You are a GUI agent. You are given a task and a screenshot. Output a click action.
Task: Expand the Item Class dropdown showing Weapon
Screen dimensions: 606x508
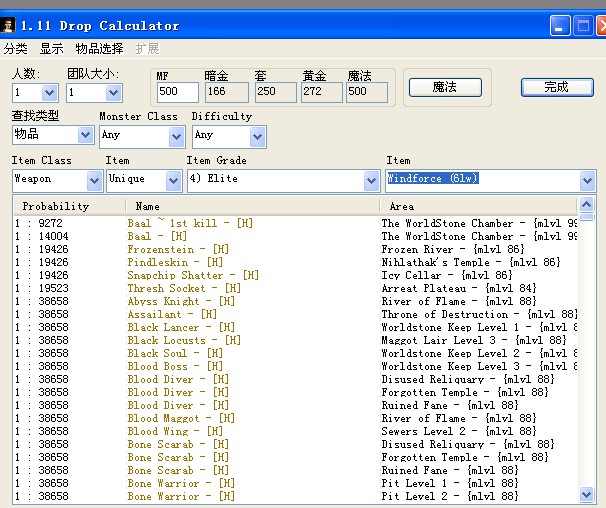coord(95,181)
